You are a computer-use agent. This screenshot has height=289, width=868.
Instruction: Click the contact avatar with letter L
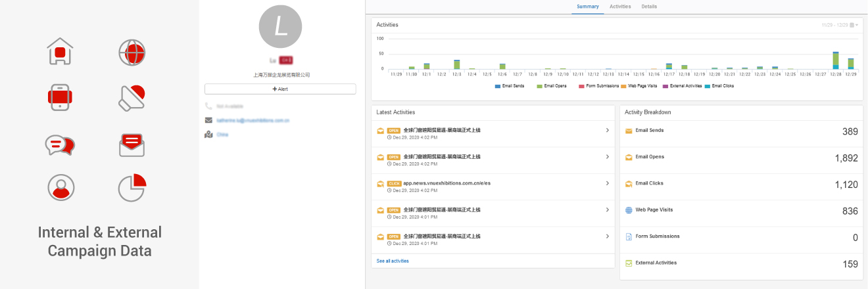280,27
